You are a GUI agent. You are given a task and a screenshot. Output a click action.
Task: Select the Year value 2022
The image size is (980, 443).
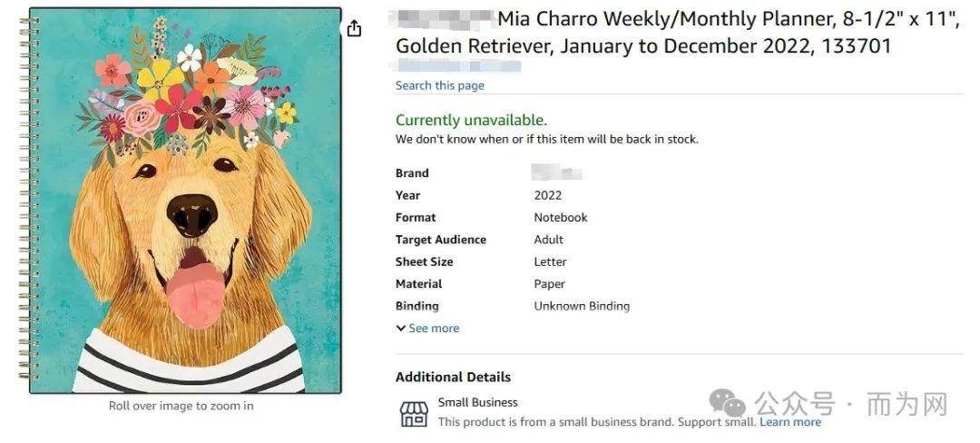click(x=548, y=195)
